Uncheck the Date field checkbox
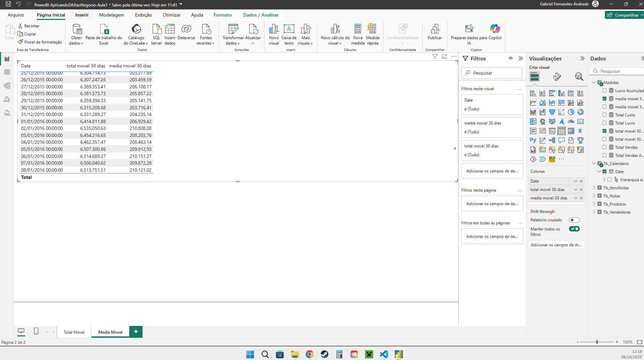 tap(604, 172)
